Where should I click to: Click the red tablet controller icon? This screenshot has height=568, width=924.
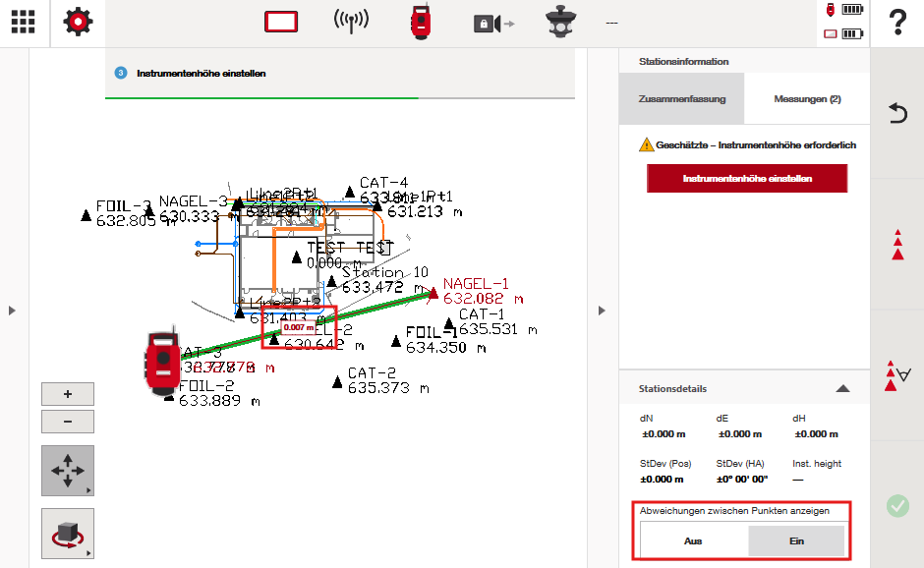(x=281, y=23)
